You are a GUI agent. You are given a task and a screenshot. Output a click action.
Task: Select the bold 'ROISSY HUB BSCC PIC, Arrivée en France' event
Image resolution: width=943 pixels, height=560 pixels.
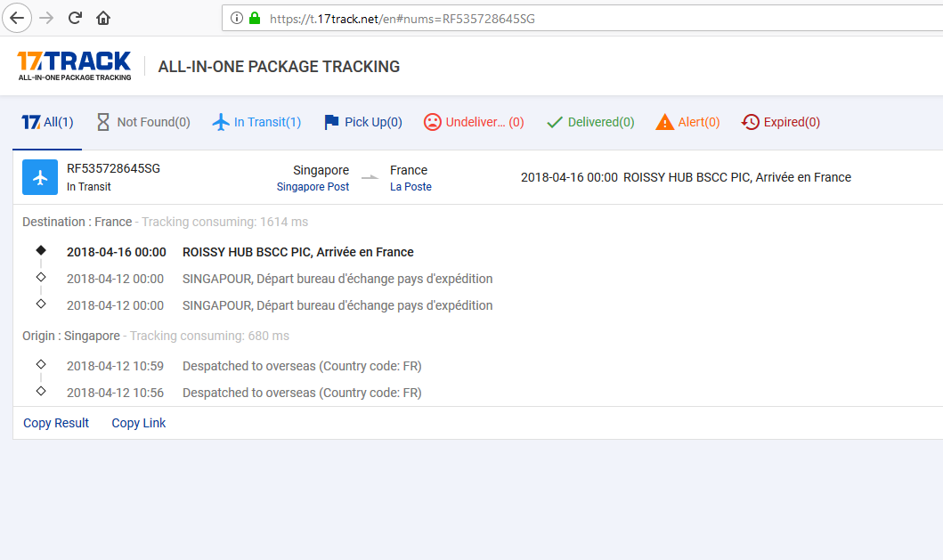[297, 252]
